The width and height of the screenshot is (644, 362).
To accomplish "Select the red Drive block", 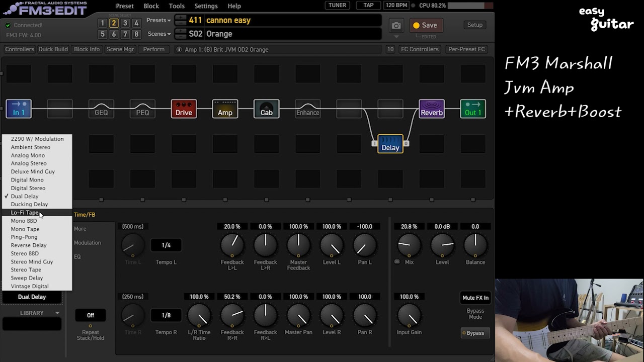I will 184,109.
